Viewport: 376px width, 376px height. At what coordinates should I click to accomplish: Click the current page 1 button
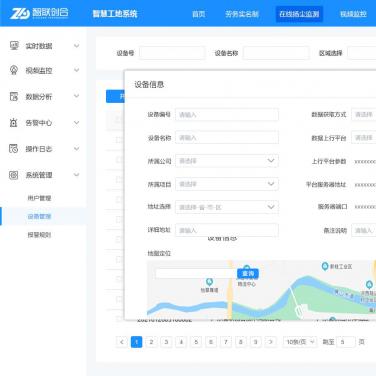[136, 342]
